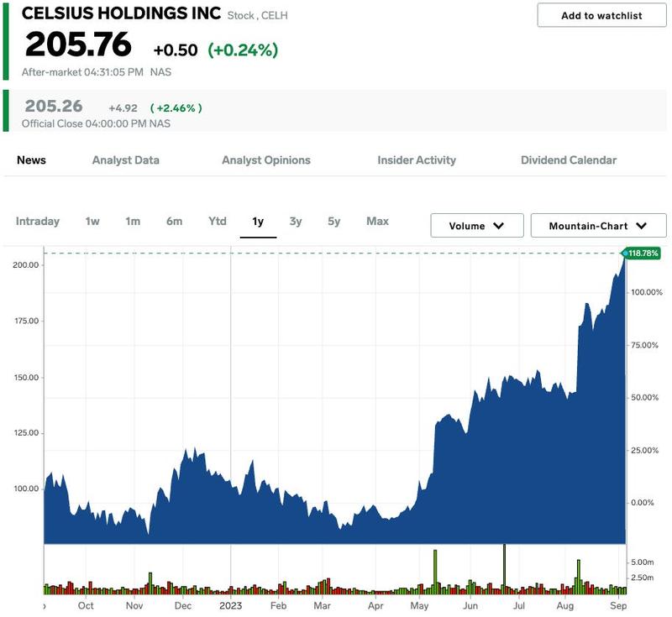Switch to the Analyst Data tab
Image resolution: width=672 pixels, height=617 pixels.
coord(125,160)
